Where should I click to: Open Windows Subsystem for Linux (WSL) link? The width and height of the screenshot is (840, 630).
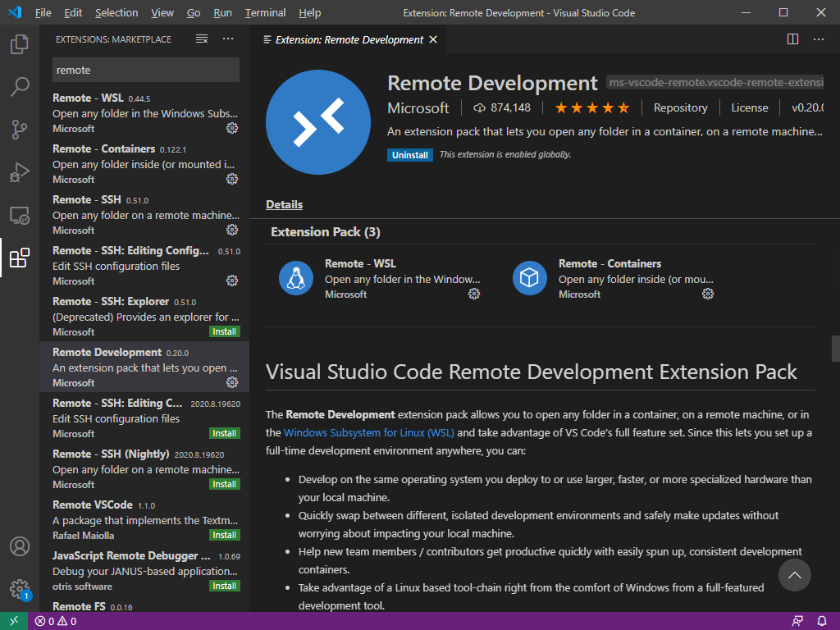tap(368, 432)
